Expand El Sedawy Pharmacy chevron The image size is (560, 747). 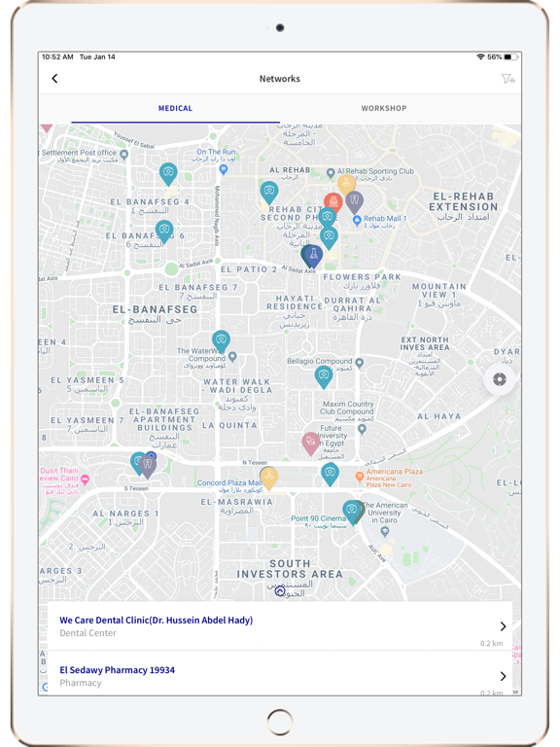point(503,676)
